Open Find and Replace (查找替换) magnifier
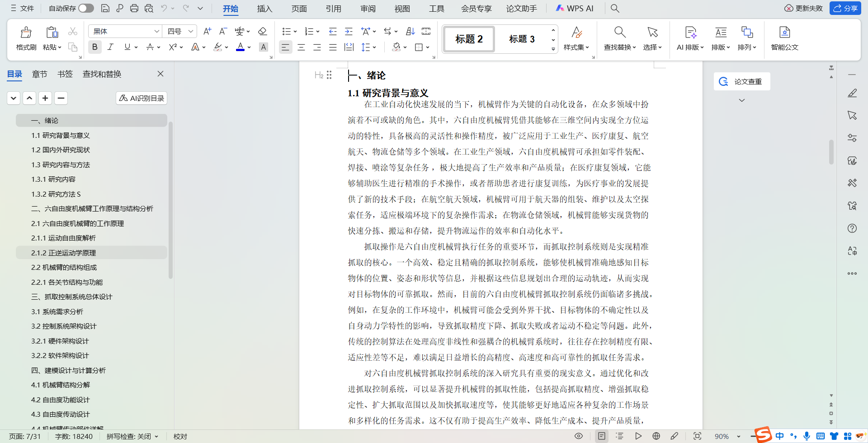The width and height of the screenshot is (868, 443). coord(620,32)
